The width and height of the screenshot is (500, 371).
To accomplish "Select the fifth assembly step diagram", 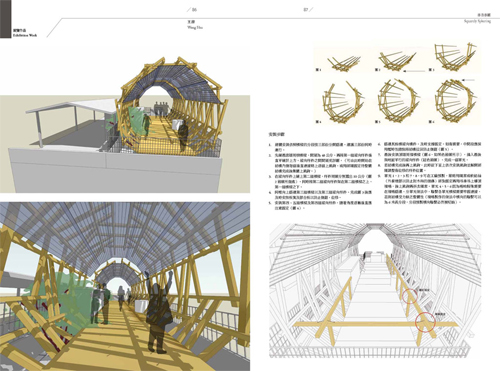I will pyautogui.click(x=399, y=101).
